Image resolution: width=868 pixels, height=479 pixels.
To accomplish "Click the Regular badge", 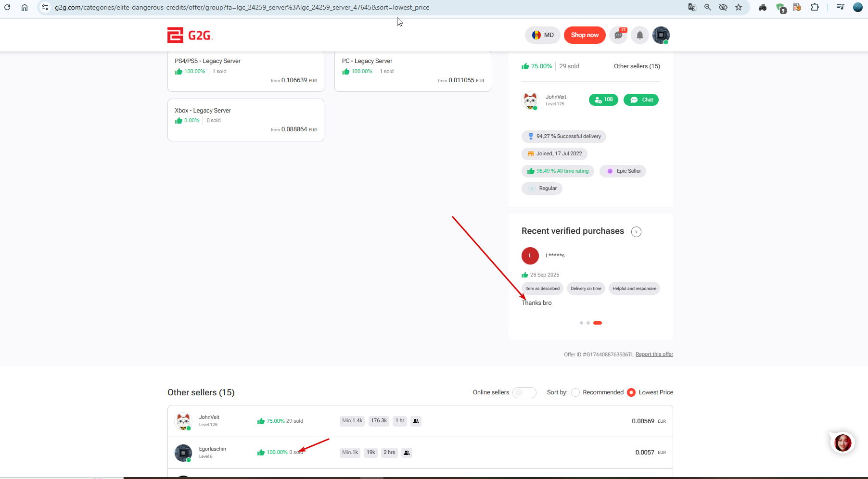I will (542, 189).
